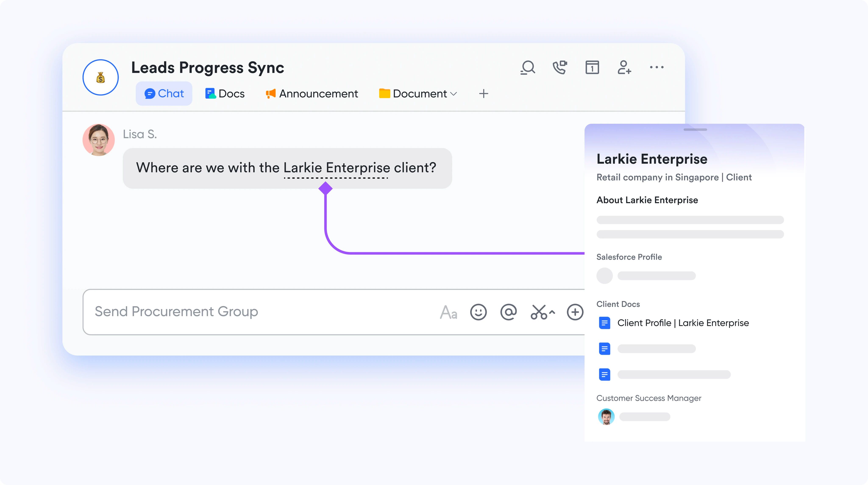Open the search icon in the chat header
868x485 pixels.
coord(528,67)
